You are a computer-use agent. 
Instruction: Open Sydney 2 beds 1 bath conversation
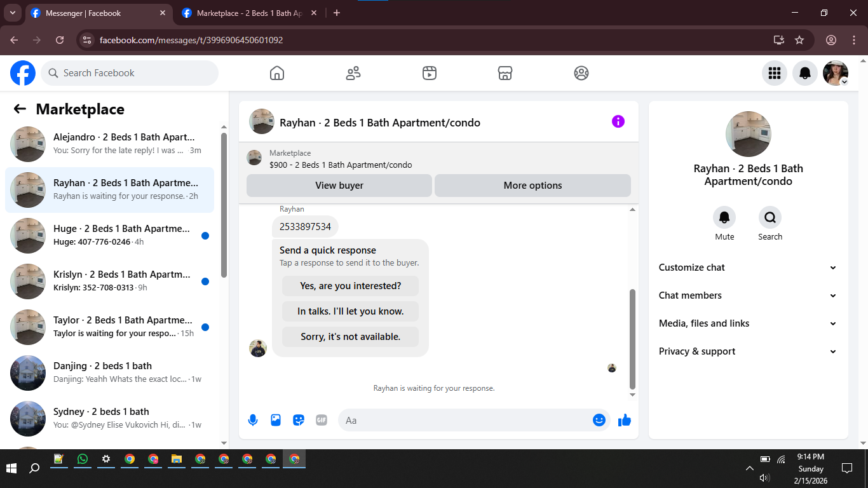point(109,419)
